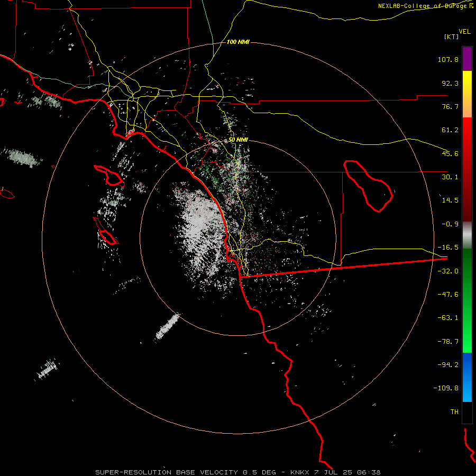Click the 50 NMI range ring label
This screenshot has height=476, width=476.
pyautogui.click(x=238, y=140)
